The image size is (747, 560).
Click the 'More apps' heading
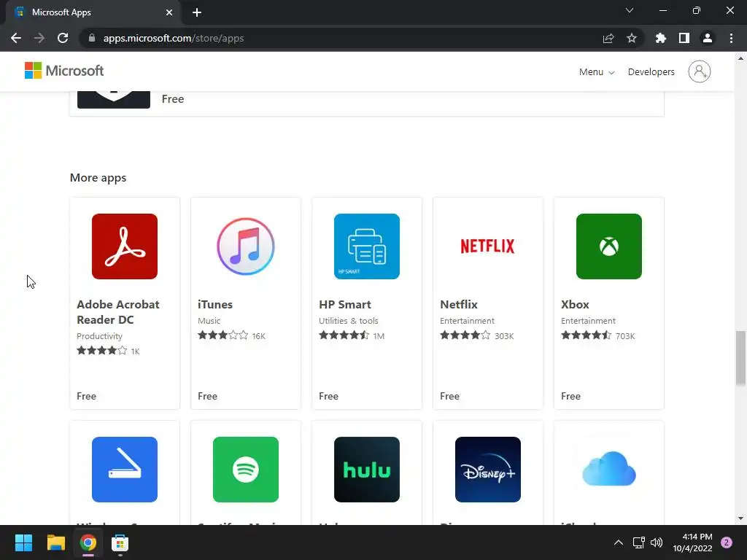click(x=98, y=178)
